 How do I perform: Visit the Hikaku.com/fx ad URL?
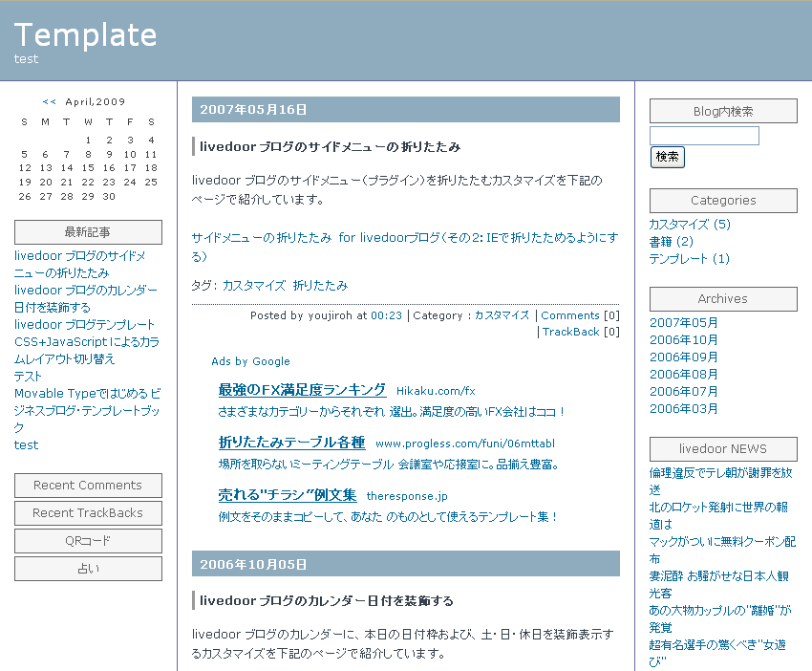pos(436,391)
